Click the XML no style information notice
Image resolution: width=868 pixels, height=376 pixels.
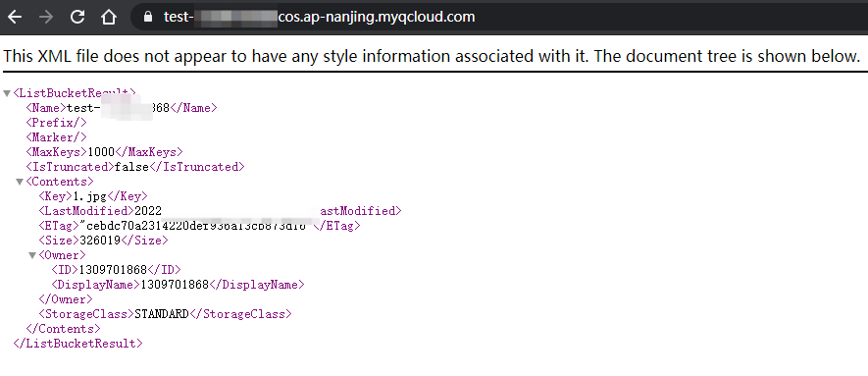432,57
